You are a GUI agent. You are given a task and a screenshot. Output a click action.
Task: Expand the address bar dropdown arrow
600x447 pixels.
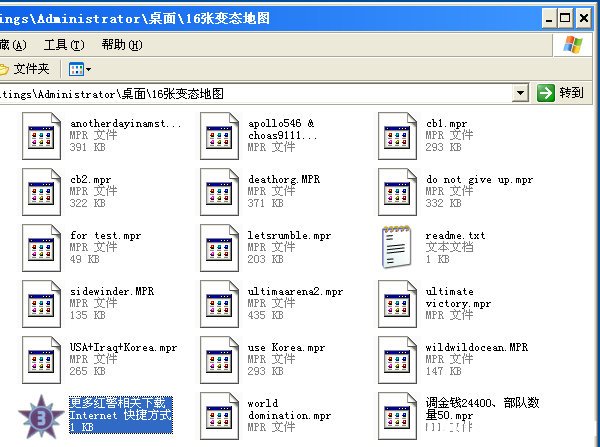520,93
